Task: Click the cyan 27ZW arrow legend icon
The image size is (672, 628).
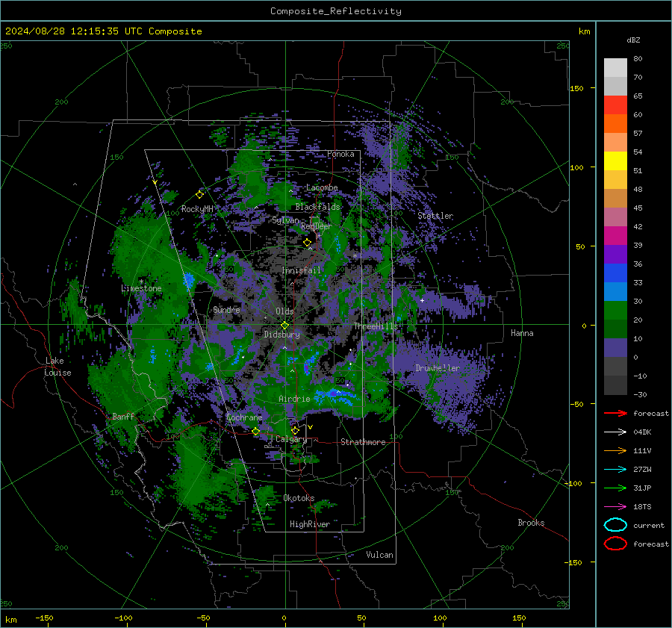Action: 615,470
